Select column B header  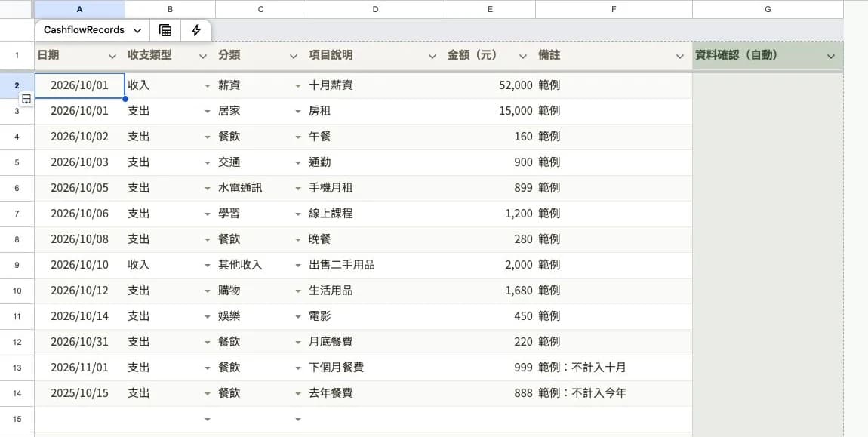170,9
